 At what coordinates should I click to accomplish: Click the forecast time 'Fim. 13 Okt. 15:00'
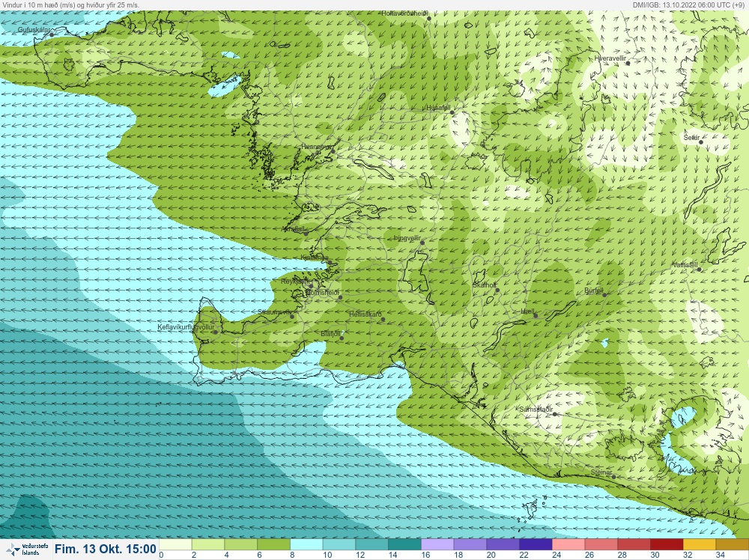[106, 549]
